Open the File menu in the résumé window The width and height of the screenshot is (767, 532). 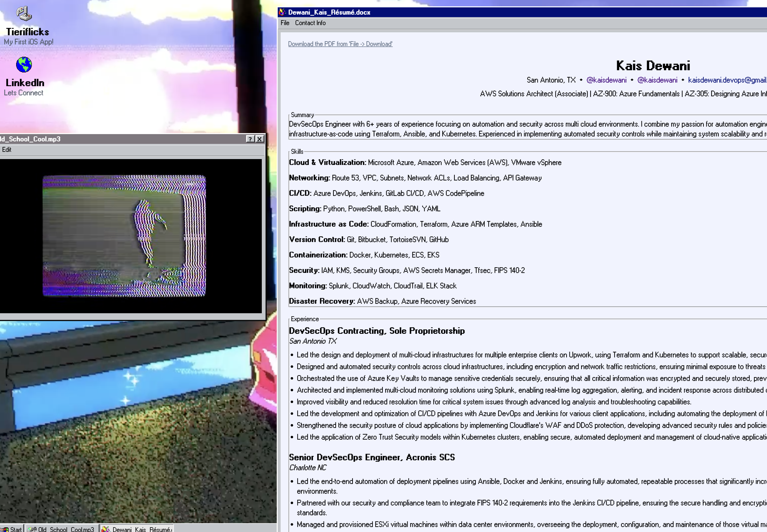pyautogui.click(x=285, y=23)
